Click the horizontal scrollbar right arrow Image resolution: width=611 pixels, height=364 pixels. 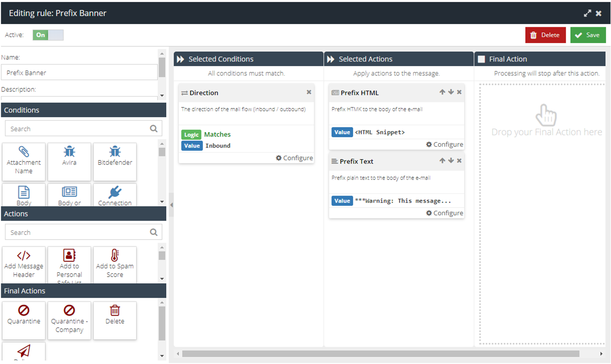tap(601, 354)
